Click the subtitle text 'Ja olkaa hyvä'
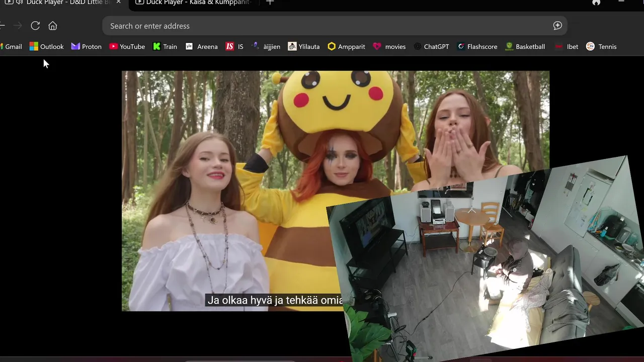644x362 pixels. (239, 300)
